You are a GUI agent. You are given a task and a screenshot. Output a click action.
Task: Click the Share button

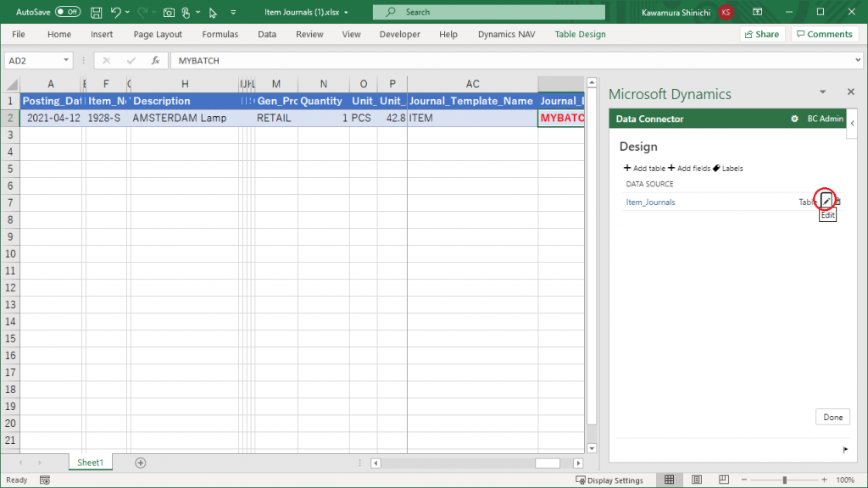coord(762,34)
